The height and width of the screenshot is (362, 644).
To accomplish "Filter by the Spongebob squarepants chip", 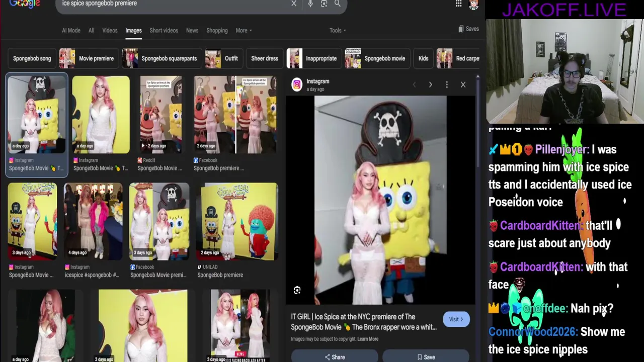I will (x=162, y=58).
